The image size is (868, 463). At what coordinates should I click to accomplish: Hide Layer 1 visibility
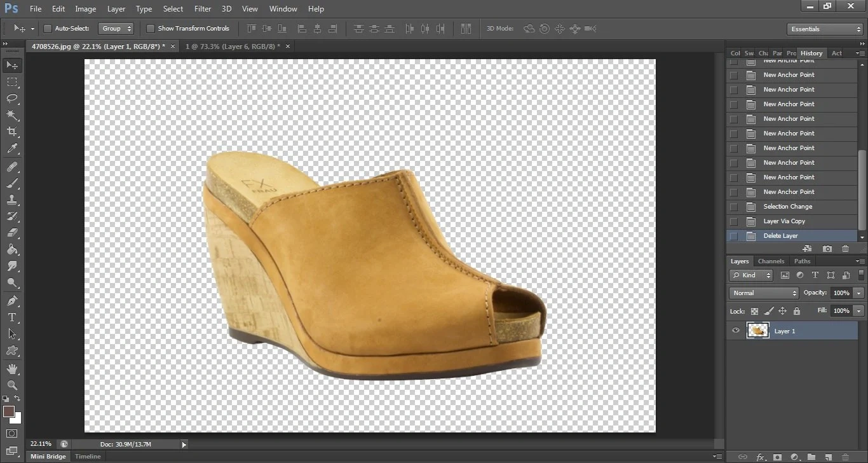735,330
